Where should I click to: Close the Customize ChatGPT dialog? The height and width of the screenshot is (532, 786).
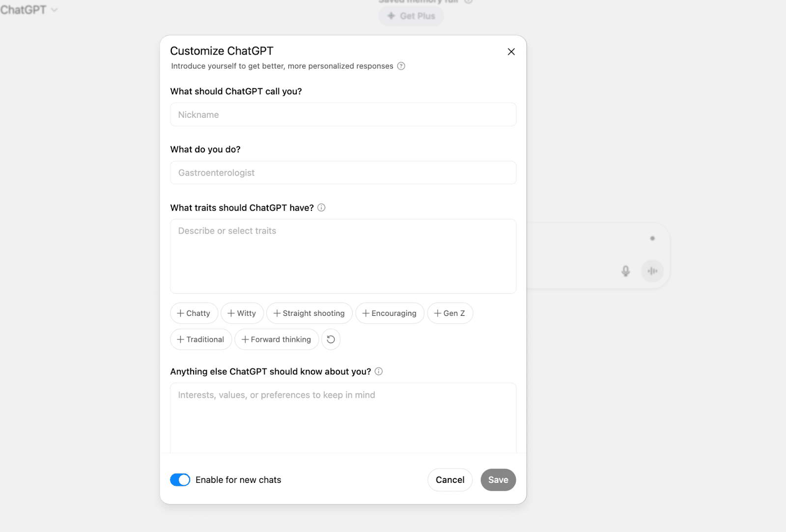pos(511,52)
